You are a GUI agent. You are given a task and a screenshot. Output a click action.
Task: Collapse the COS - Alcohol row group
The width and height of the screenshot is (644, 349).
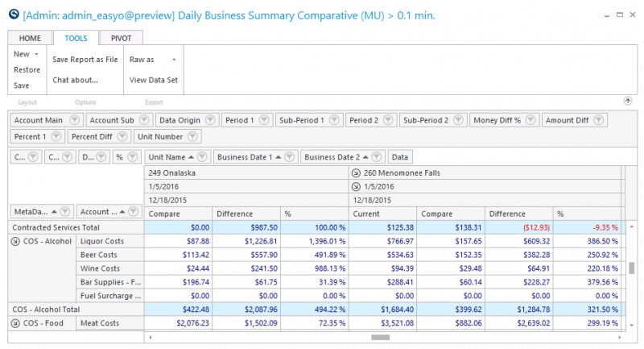coord(15,241)
